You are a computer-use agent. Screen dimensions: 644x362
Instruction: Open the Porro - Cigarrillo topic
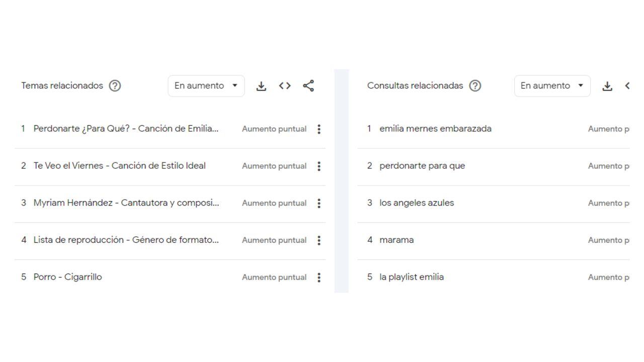point(67,277)
